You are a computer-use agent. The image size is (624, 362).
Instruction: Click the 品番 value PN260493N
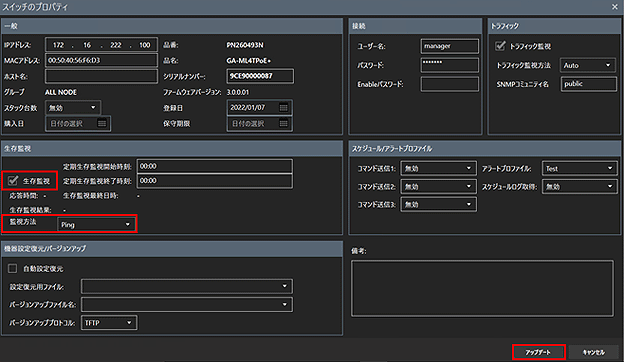coord(245,45)
